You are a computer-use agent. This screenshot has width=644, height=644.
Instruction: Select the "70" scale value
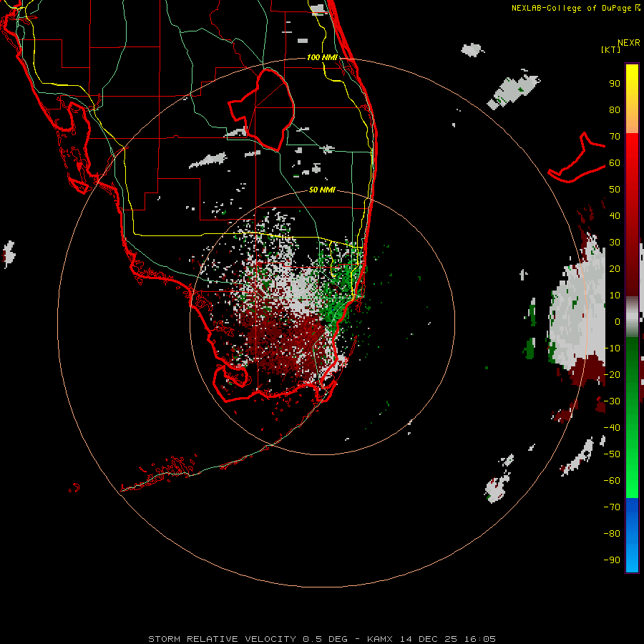pyautogui.click(x=615, y=137)
